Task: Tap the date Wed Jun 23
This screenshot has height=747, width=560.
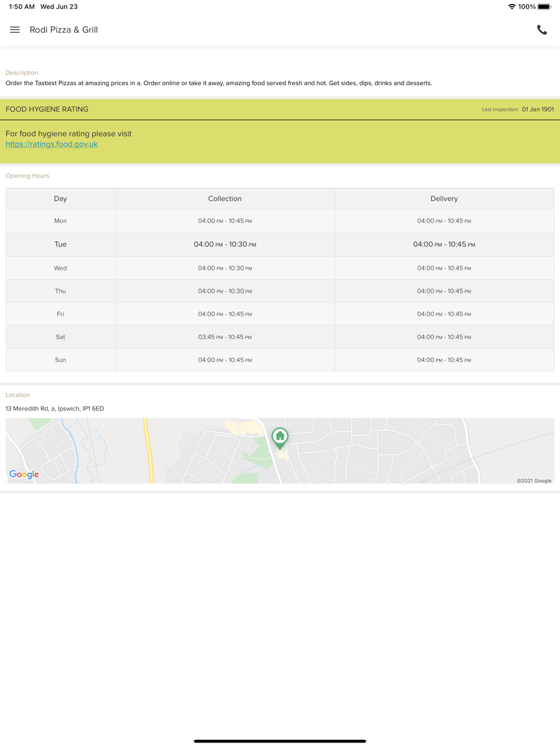Action: [59, 7]
